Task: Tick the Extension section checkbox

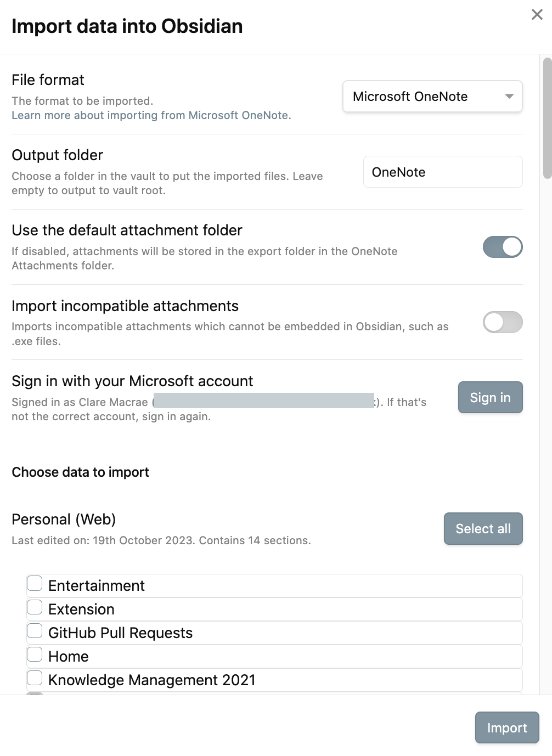Action: click(x=35, y=607)
